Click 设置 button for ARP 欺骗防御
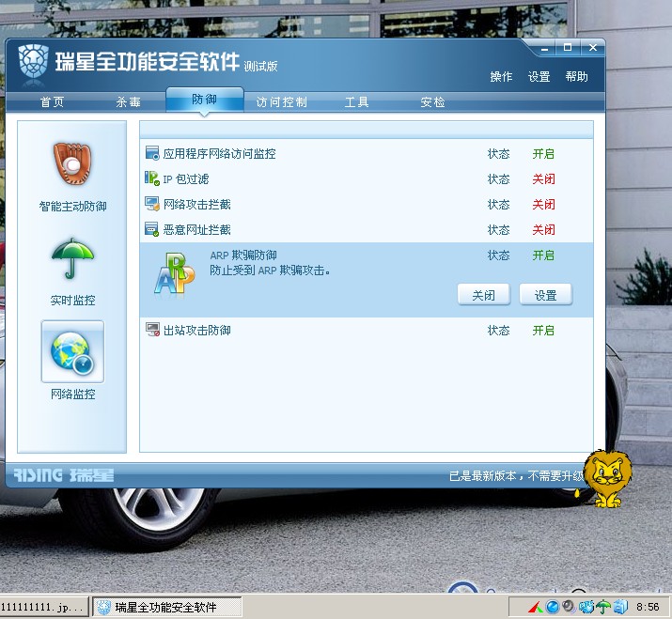Image resolution: width=672 pixels, height=619 pixels. (545, 295)
